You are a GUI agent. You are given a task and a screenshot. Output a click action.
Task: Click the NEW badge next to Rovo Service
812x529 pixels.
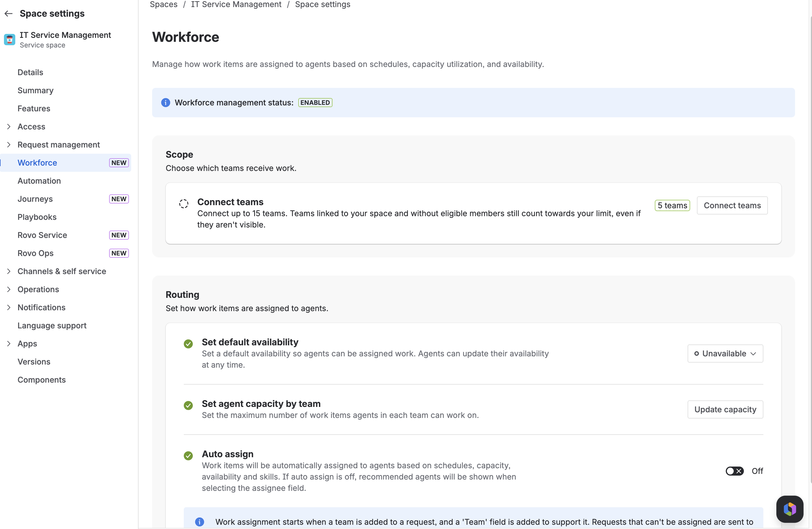[x=119, y=235]
